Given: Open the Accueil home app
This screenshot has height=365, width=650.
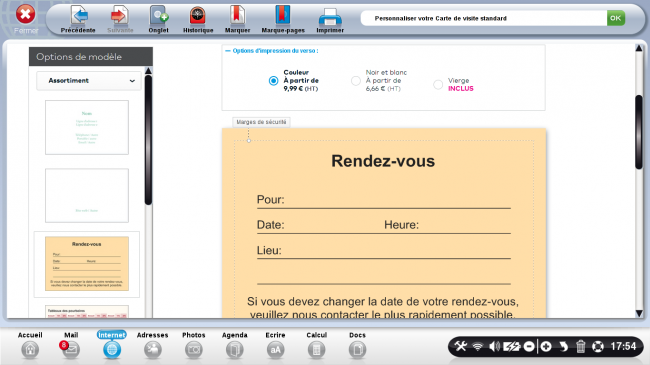Looking at the screenshot, I should (30, 350).
